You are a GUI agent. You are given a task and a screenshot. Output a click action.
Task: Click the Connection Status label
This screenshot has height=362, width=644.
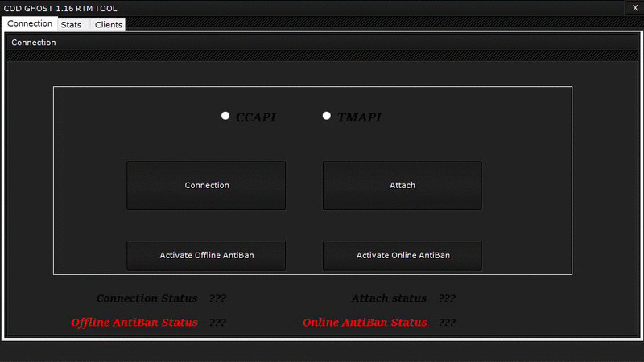pos(147,298)
